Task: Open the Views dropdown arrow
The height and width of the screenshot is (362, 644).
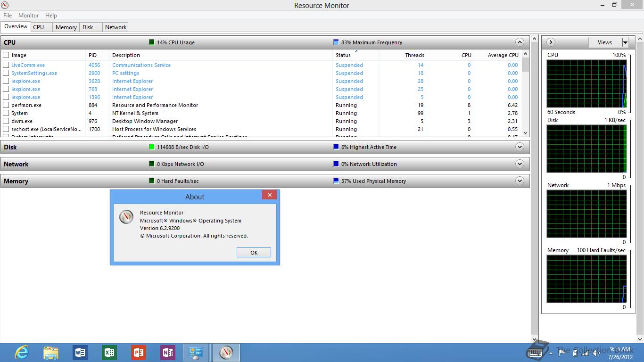Action: [625, 42]
